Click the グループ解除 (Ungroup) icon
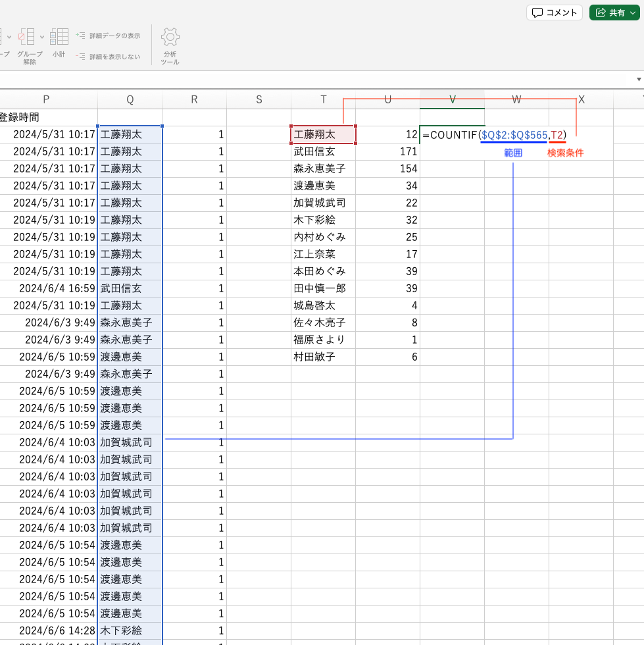 pyautogui.click(x=27, y=37)
